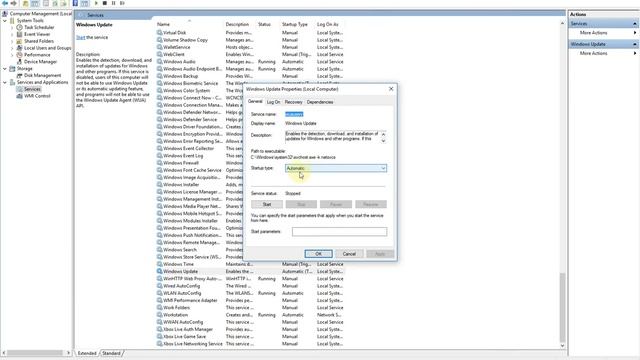Click the Forward arrow toolbar icon
The image size is (640, 360).
point(13,3)
